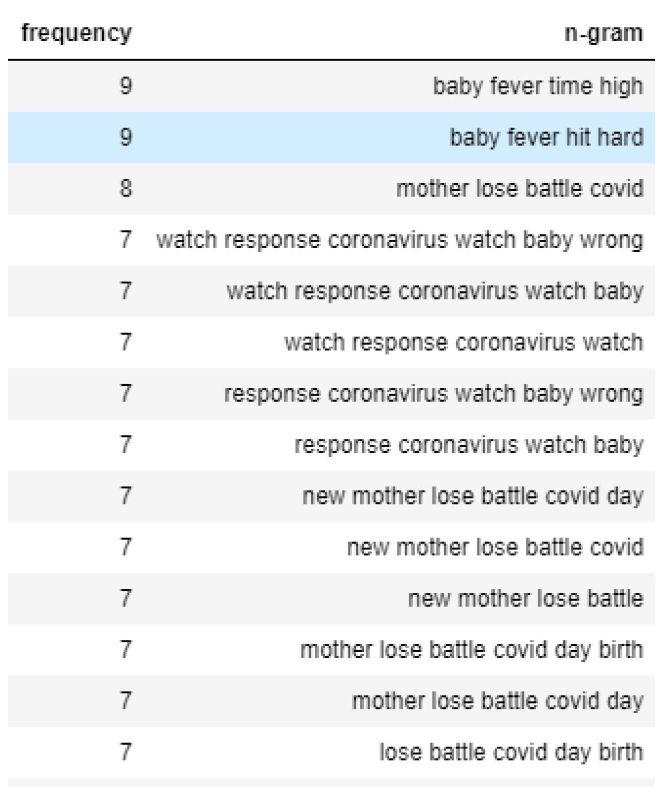The image size is (672, 803).
Task: Click 'mother lose battle covid day birth' entry
Action: (x=472, y=650)
